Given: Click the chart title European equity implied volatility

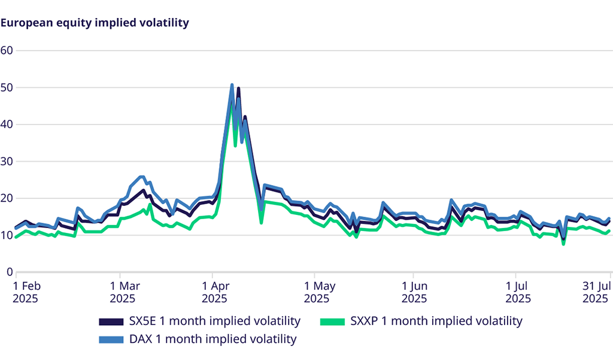Looking at the screenshot, I should tap(95, 23).
